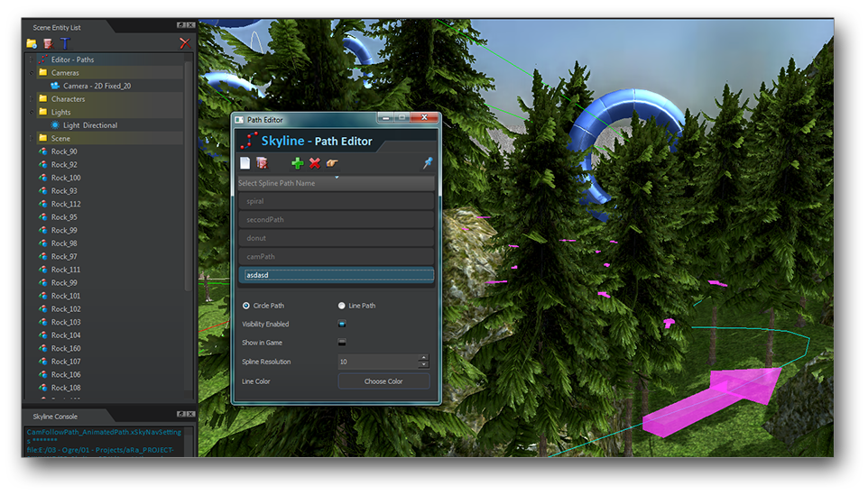Click the pointing hand icon in Path Editor

[332, 163]
